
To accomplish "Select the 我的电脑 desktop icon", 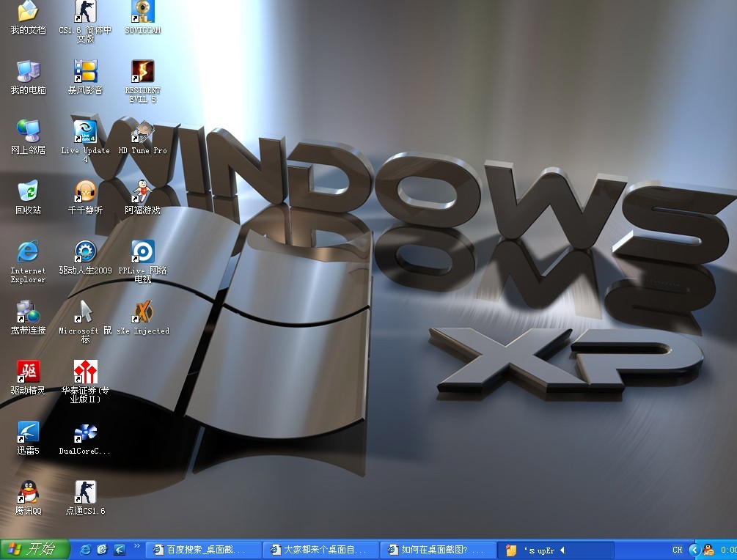I will (28, 78).
